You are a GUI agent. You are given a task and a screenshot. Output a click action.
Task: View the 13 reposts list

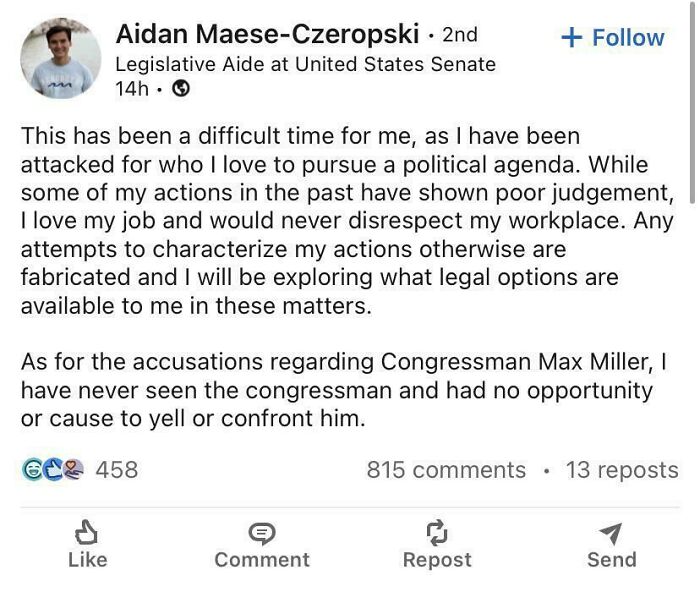click(x=621, y=470)
